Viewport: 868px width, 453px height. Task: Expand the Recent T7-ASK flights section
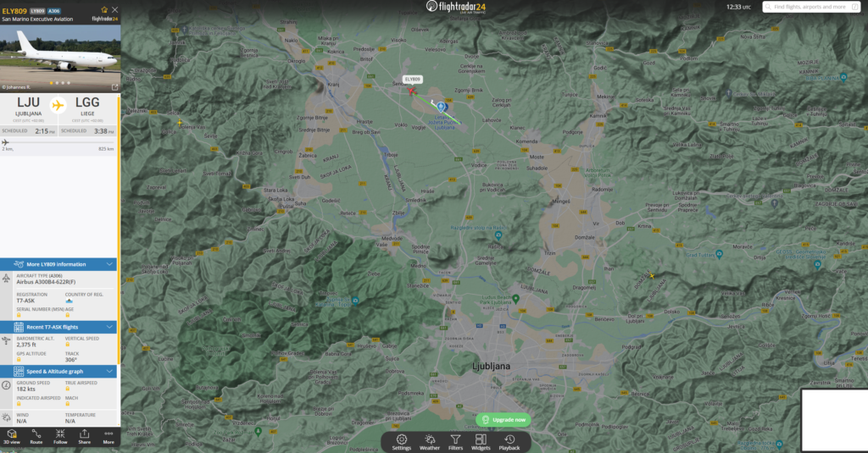tap(109, 327)
